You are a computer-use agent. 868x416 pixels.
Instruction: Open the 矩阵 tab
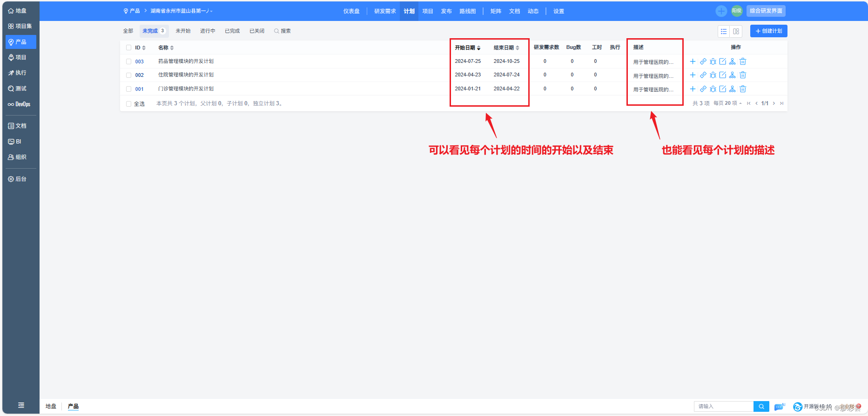496,11
